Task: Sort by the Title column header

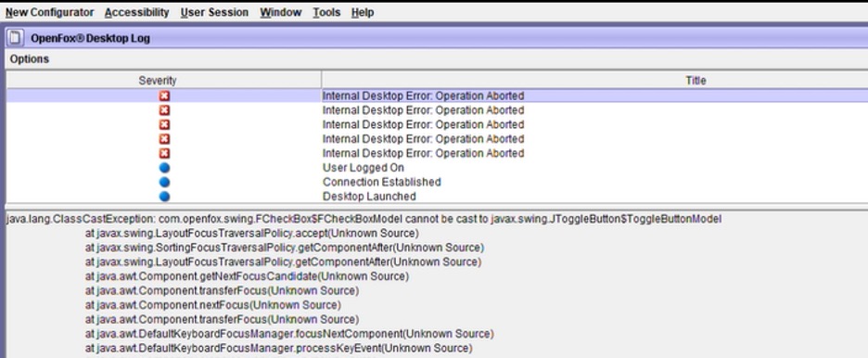Action: [x=594, y=81]
